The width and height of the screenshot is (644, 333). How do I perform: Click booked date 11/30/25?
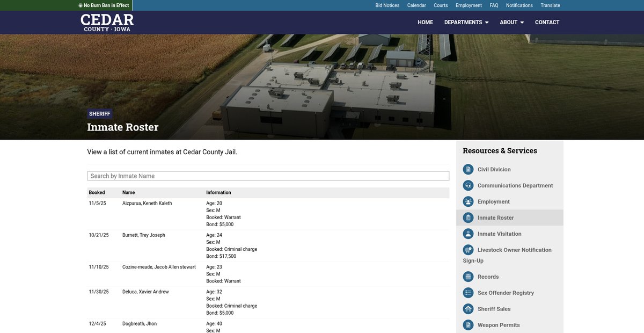click(99, 292)
